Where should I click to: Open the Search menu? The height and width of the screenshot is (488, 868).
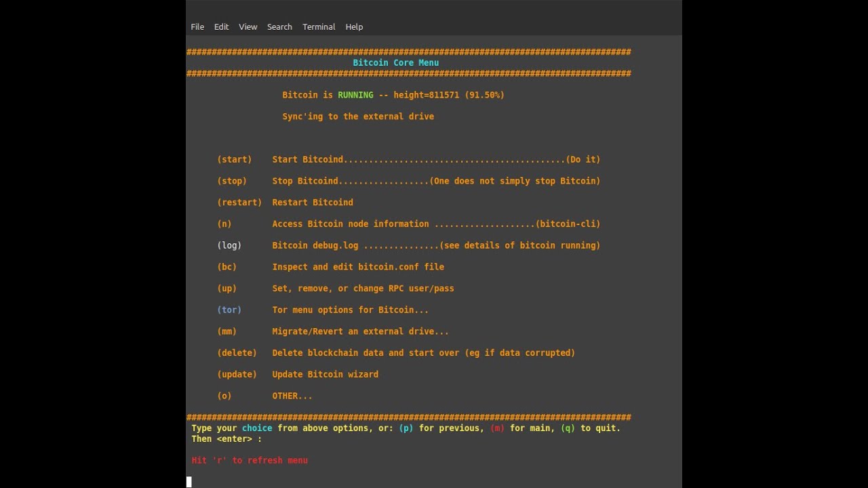click(279, 27)
